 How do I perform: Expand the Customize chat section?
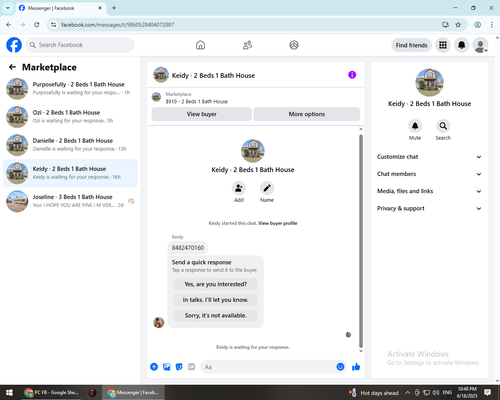[x=429, y=157]
